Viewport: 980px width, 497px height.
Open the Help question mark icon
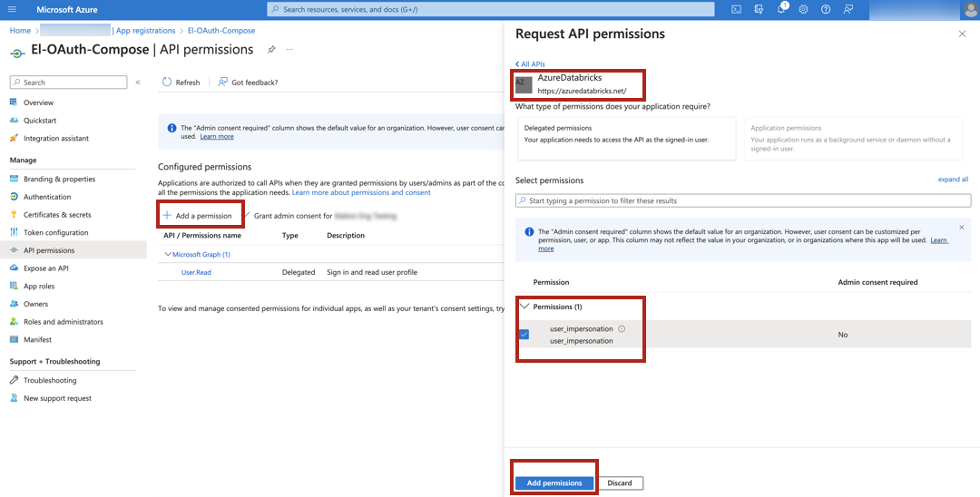click(x=826, y=9)
